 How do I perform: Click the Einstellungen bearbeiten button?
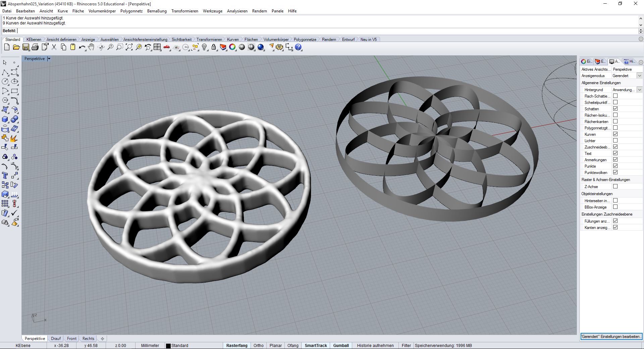(611, 337)
